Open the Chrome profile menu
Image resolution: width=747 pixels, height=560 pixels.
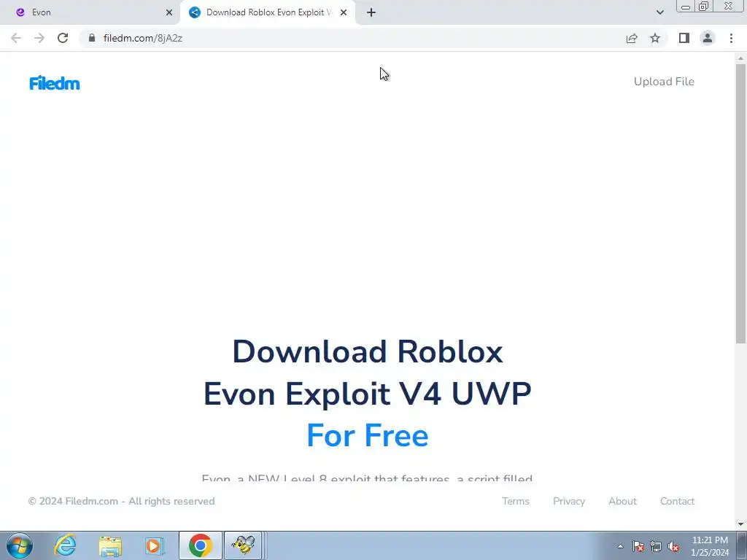coord(708,38)
